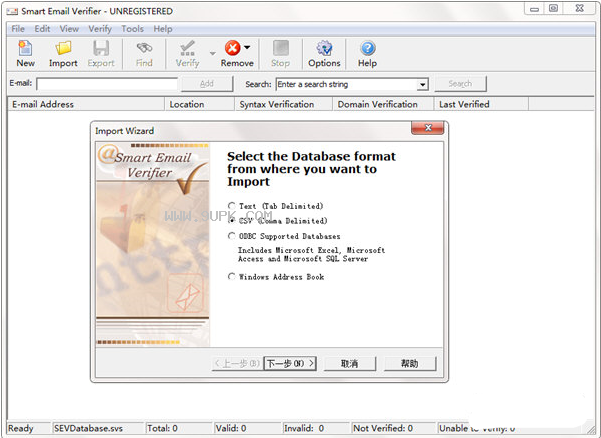The image size is (601, 438).
Task: Open the Search string combo box arrow
Action: point(422,84)
